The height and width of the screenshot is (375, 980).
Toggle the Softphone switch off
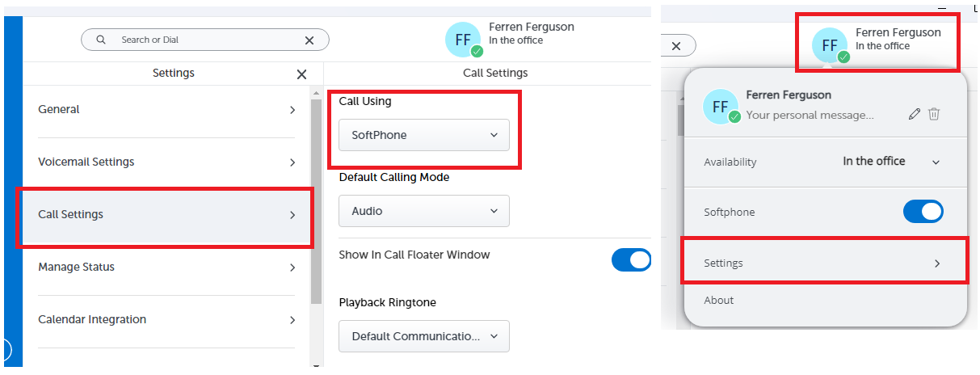[x=923, y=212]
